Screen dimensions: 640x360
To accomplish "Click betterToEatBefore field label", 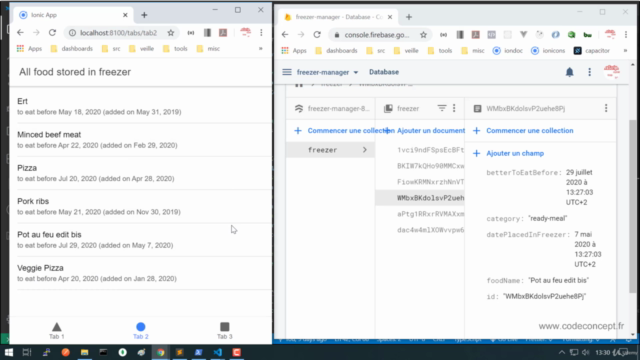I will [524, 173].
